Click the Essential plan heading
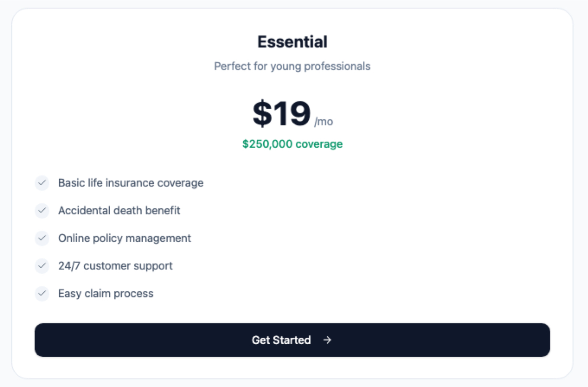 (292, 42)
